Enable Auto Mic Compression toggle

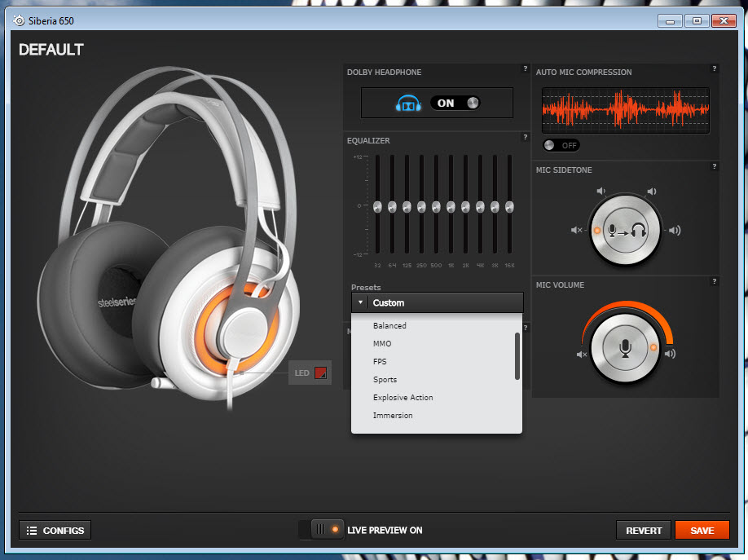click(561, 145)
